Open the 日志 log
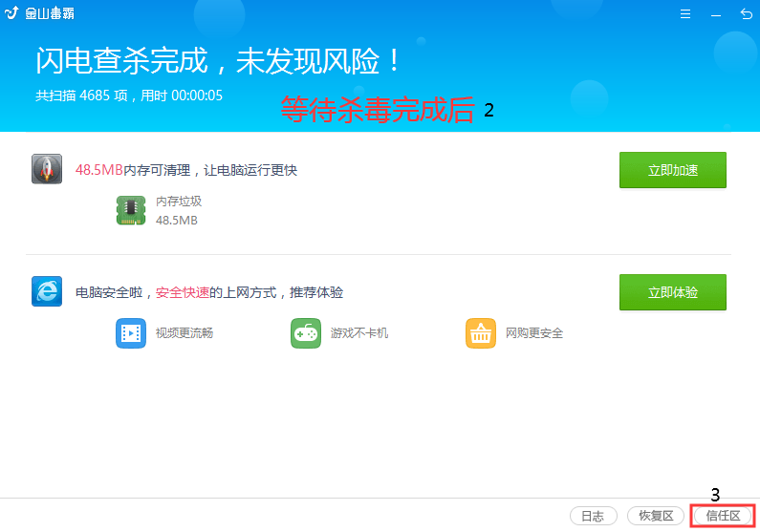 (594, 516)
